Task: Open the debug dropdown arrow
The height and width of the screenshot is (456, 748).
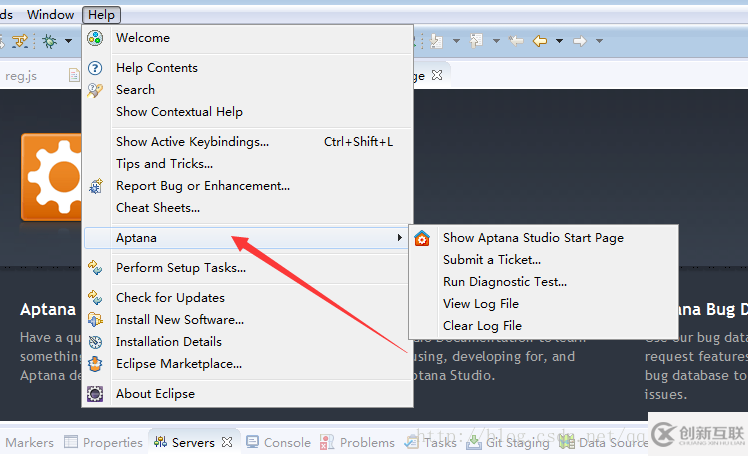Action: [68, 41]
